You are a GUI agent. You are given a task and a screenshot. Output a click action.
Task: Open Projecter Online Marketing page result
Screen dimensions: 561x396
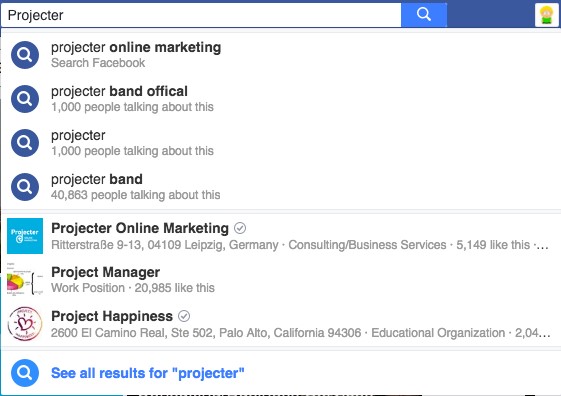(280, 236)
